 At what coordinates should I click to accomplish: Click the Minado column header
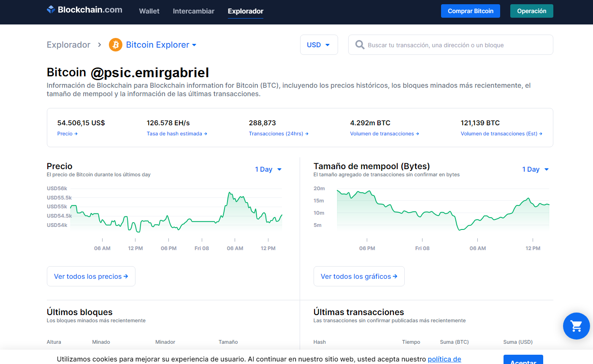tap(101, 342)
